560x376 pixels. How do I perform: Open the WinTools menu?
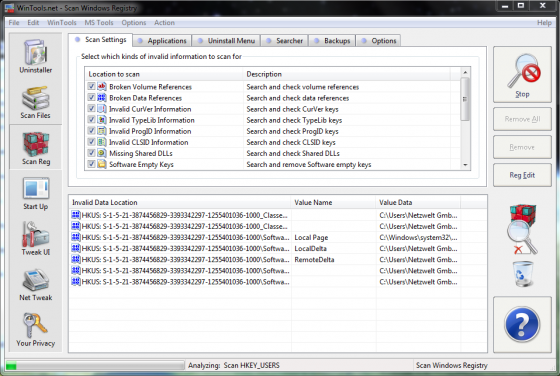tap(61, 22)
